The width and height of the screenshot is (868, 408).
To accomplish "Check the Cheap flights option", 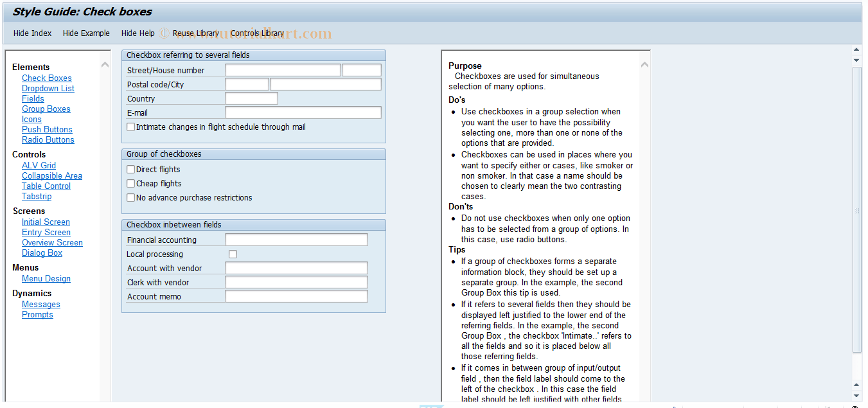I will click(130, 183).
